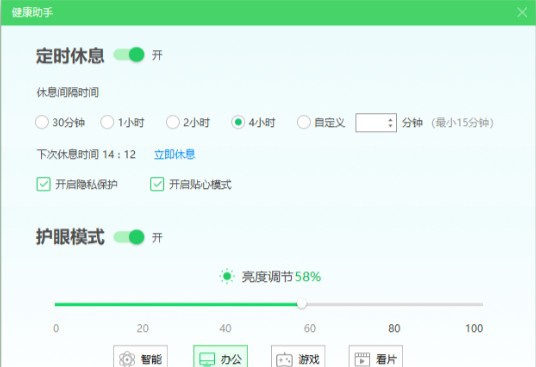
Task: Uncheck the 开启贴心模式 checkbox
Action: [x=157, y=184]
